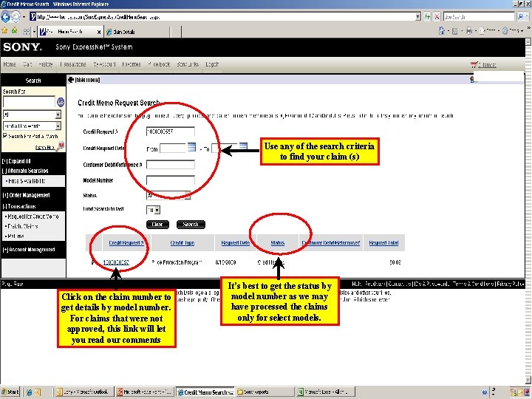
Task: Click the Home page toolbar icon
Action: tap(441, 31)
